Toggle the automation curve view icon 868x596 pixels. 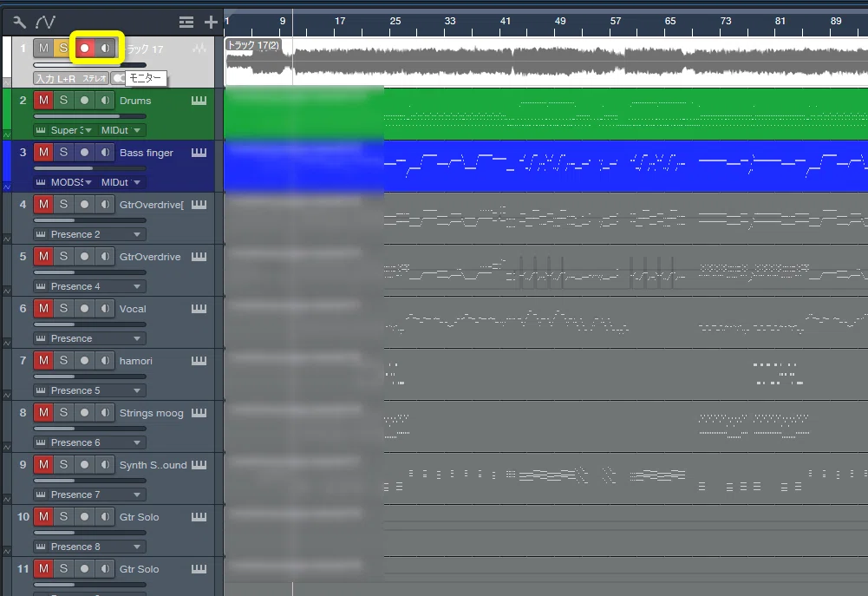point(45,23)
